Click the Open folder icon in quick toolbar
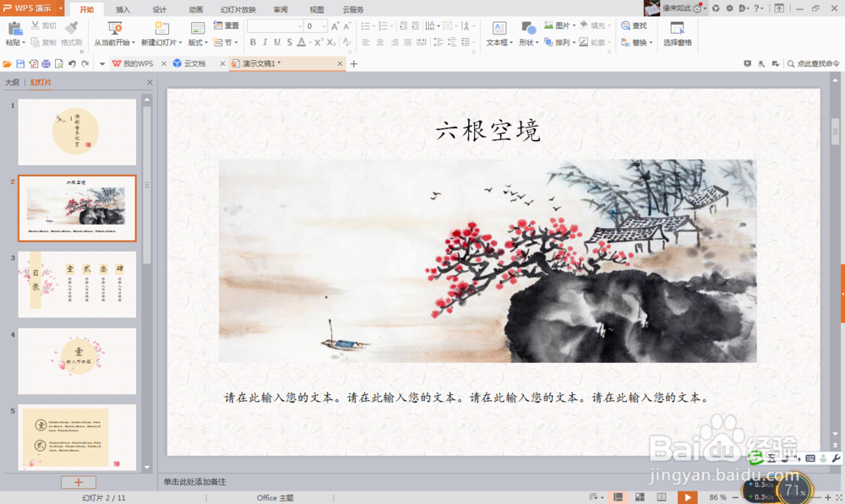Image resolution: width=845 pixels, height=504 pixels. (7, 63)
